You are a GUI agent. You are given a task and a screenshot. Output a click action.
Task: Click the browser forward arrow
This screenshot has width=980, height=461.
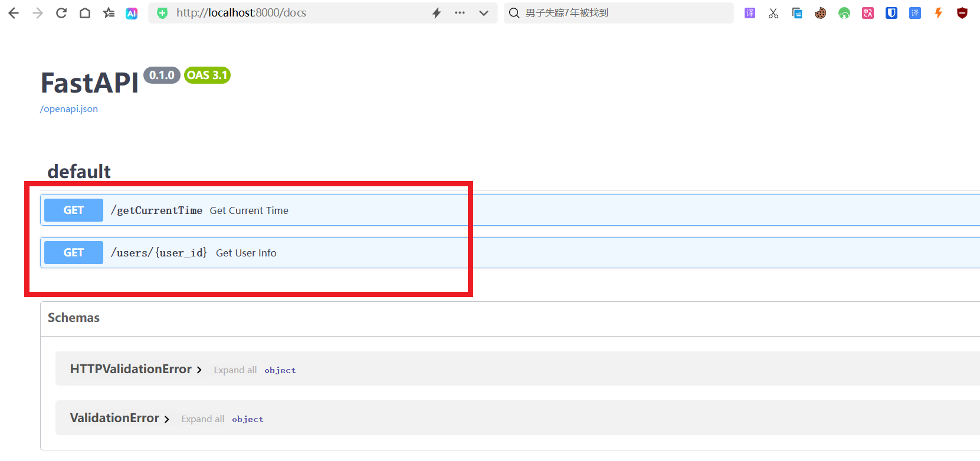pos(38,13)
